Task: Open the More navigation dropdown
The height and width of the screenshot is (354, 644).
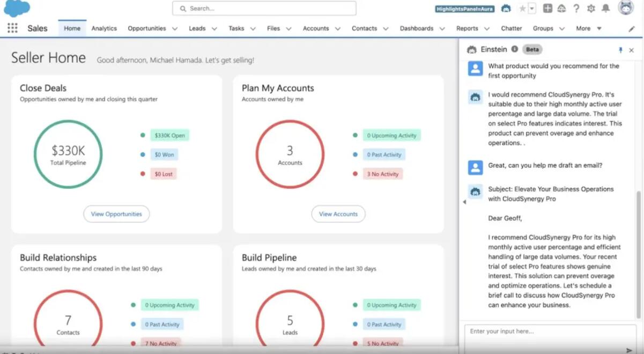Action: point(589,29)
